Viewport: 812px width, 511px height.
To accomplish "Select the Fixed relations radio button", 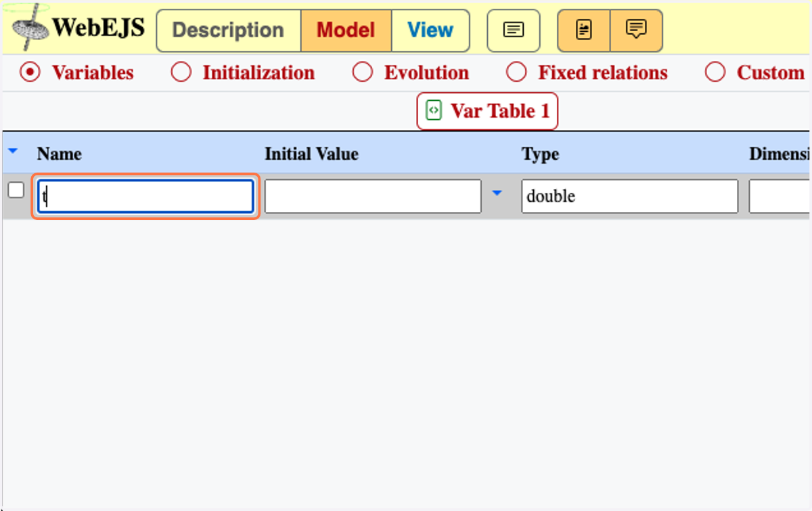I will click(x=516, y=72).
